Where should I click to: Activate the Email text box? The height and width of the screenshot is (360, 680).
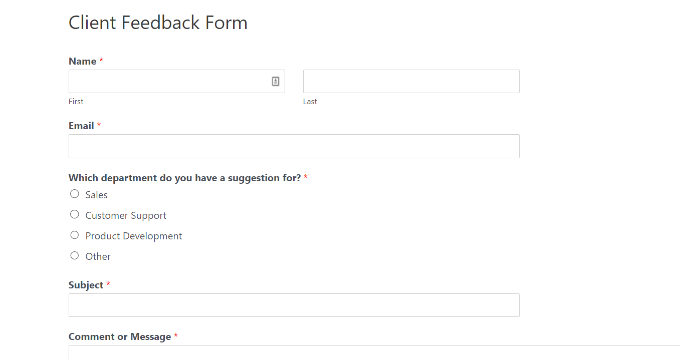tap(294, 146)
